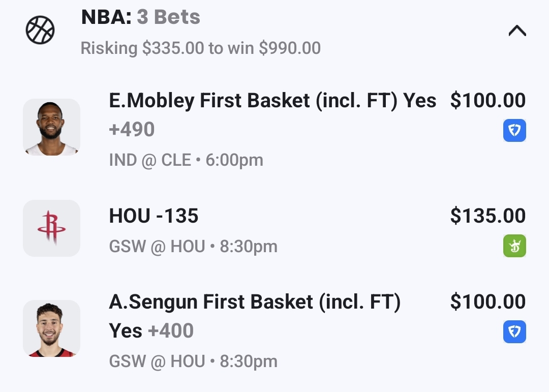Open A.Sengun First Basket bet title
Image resolution: width=549 pixels, height=392 pixels.
255,302
